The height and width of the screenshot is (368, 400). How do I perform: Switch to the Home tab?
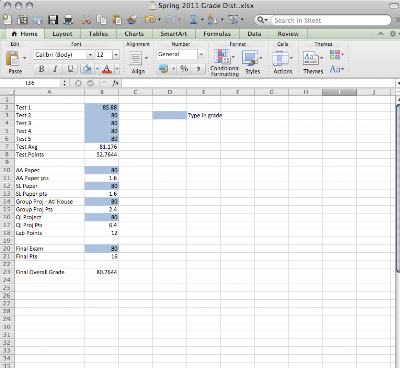(x=25, y=34)
